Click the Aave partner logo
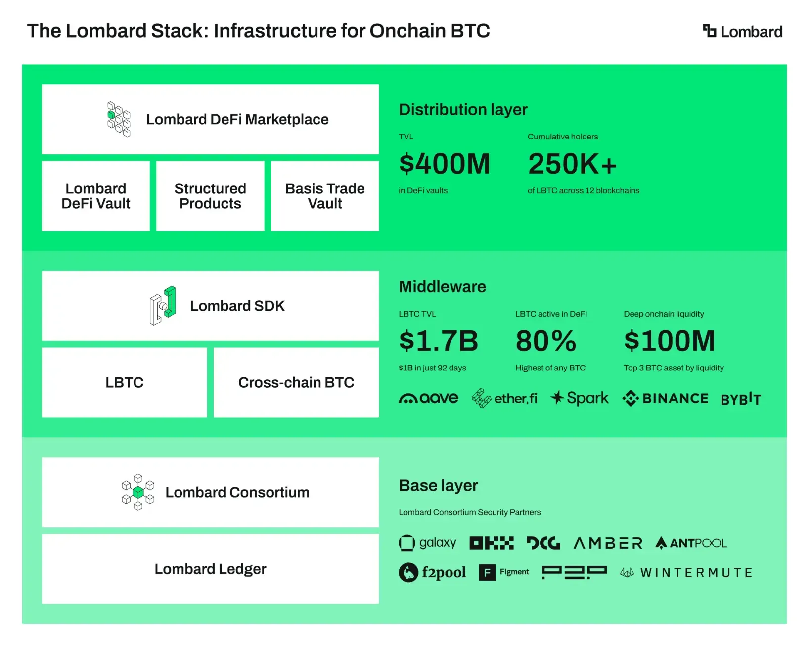 click(x=428, y=398)
